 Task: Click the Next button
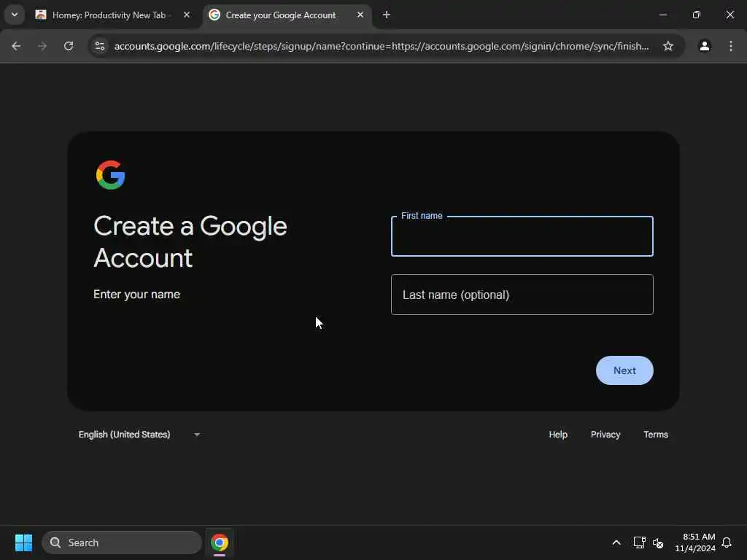tap(624, 370)
